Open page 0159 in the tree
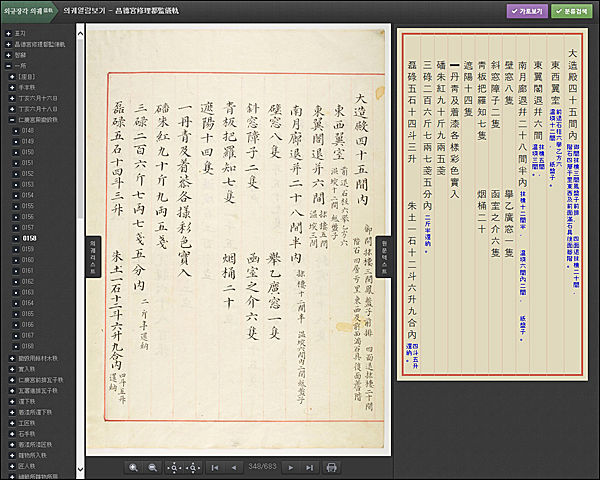This screenshot has width=600, height=480. point(28,249)
